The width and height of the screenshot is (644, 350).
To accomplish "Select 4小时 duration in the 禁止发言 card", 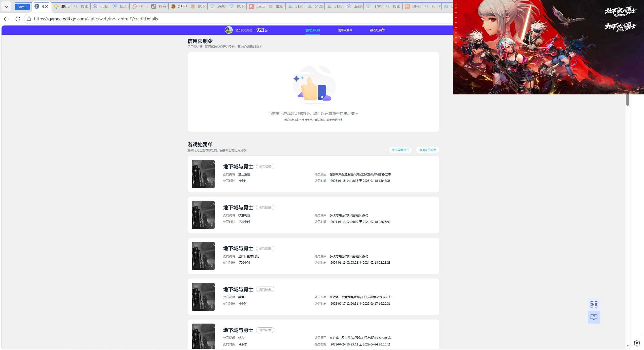I will [243, 181].
